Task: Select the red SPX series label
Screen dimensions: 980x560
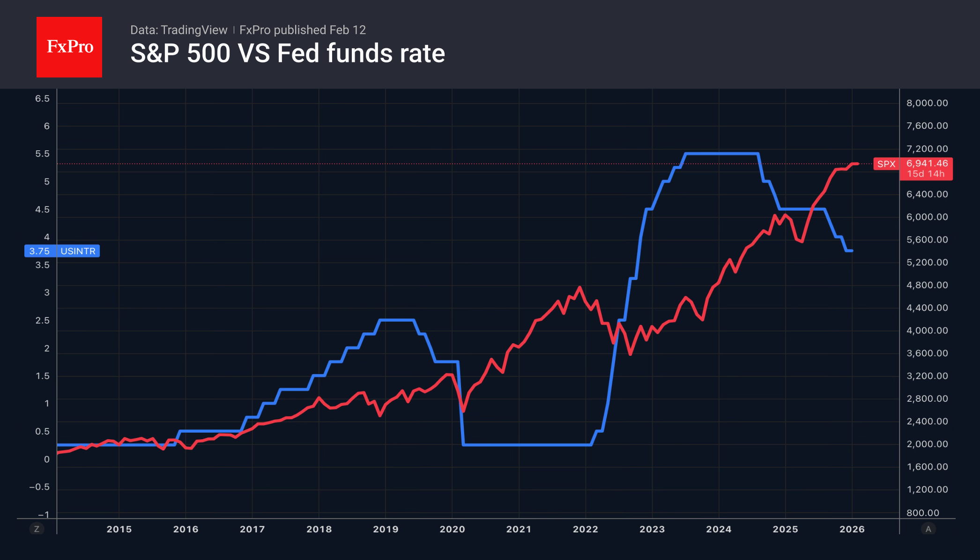Action: point(886,164)
